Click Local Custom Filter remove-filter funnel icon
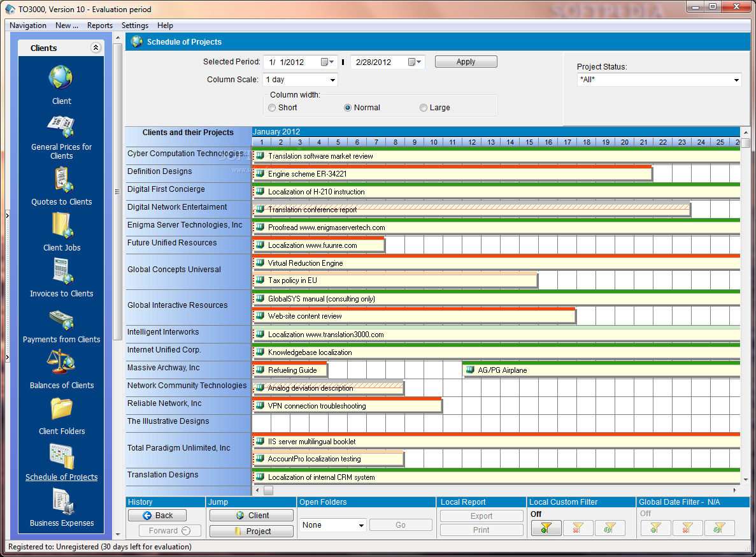Image resolution: width=756 pixels, height=557 pixels. click(x=578, y=528)
